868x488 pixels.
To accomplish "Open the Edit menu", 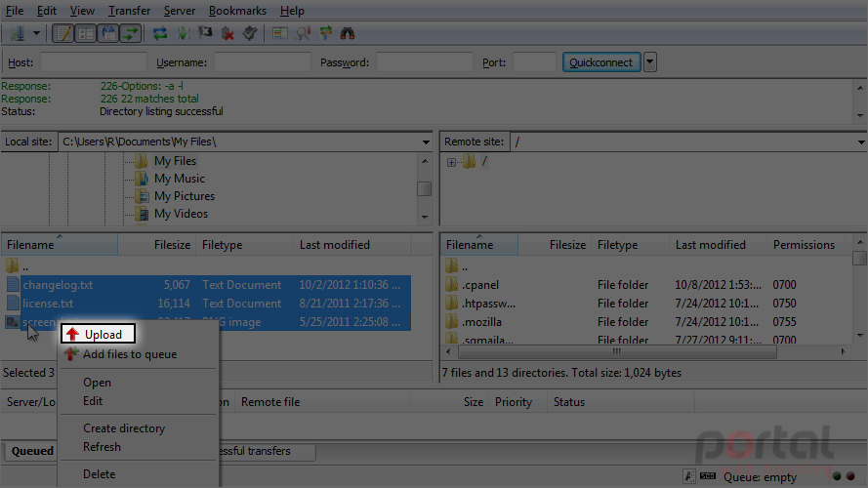I will tap(47, 11).
